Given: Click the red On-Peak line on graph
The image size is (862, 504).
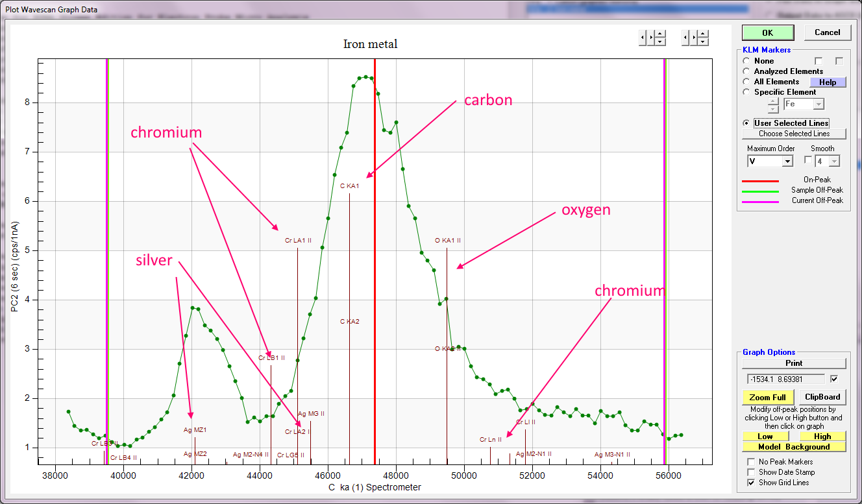Looking at the screenshot, I should coord(375,259).
